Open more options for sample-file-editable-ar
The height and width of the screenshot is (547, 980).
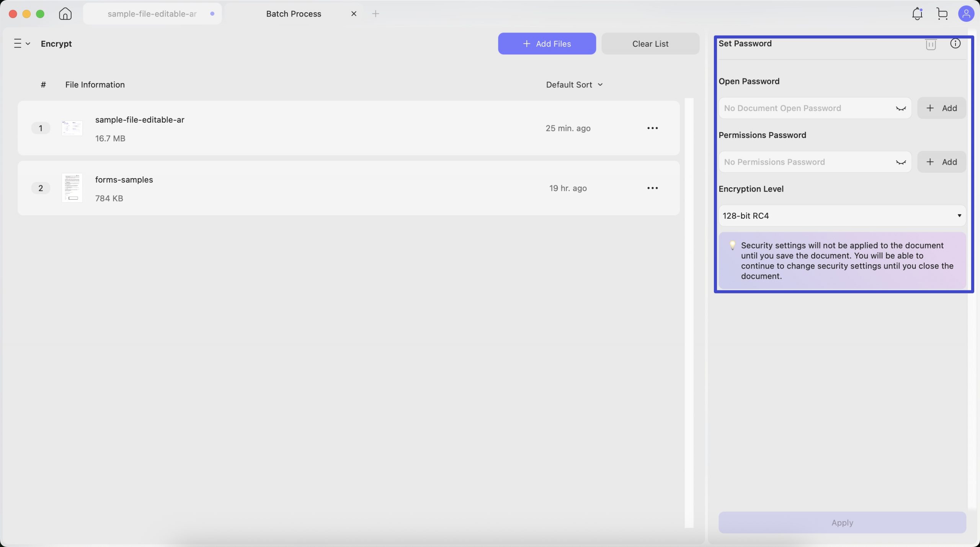(653, 128)
